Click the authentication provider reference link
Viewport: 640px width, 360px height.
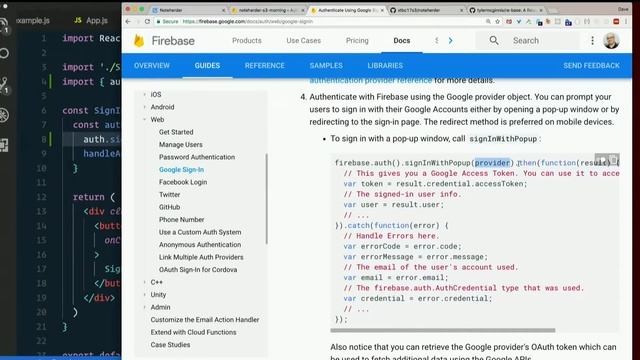(x=370, y=80)
